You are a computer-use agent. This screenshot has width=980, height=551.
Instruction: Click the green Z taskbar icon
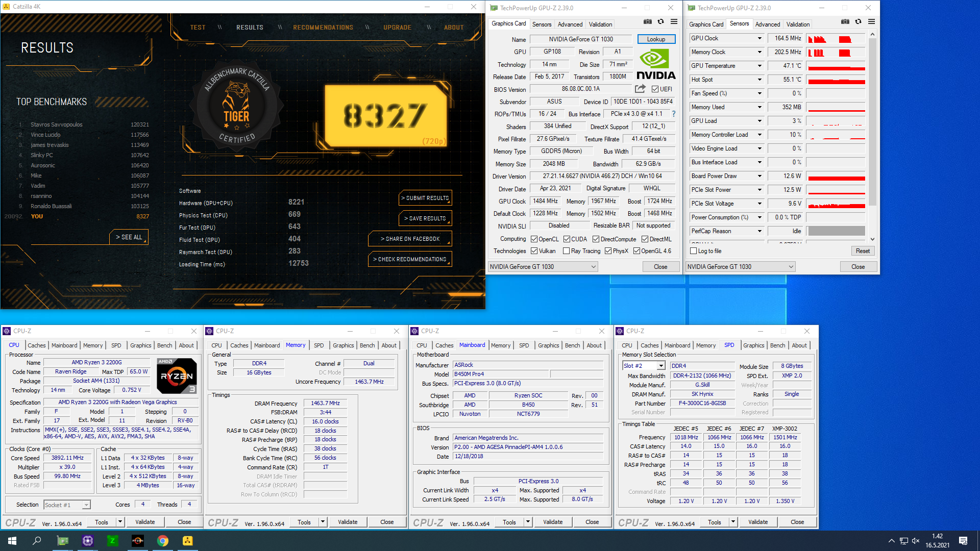pyautogui.click(x=112, y=541)
